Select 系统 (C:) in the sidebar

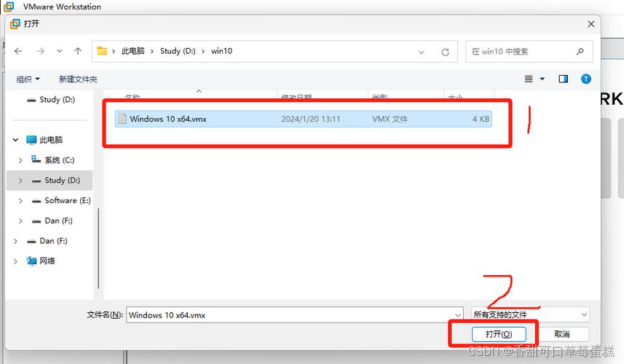point(59,160)
